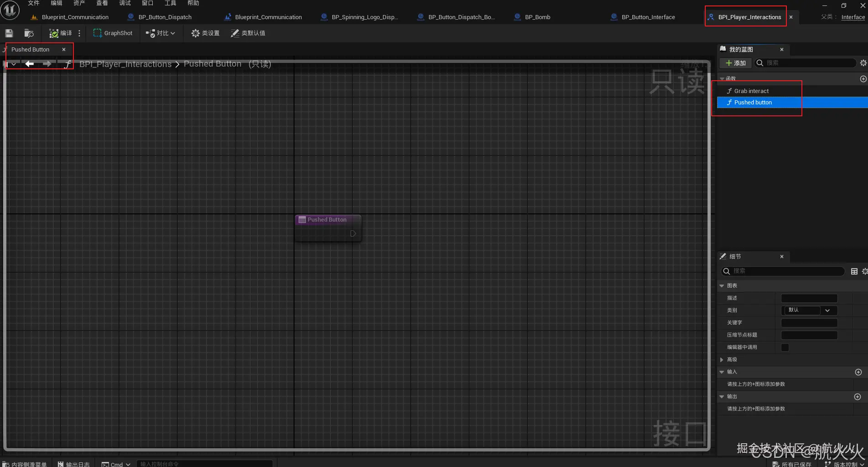
Task: Add new function with plus icon
Action: (x=863, y=79)
